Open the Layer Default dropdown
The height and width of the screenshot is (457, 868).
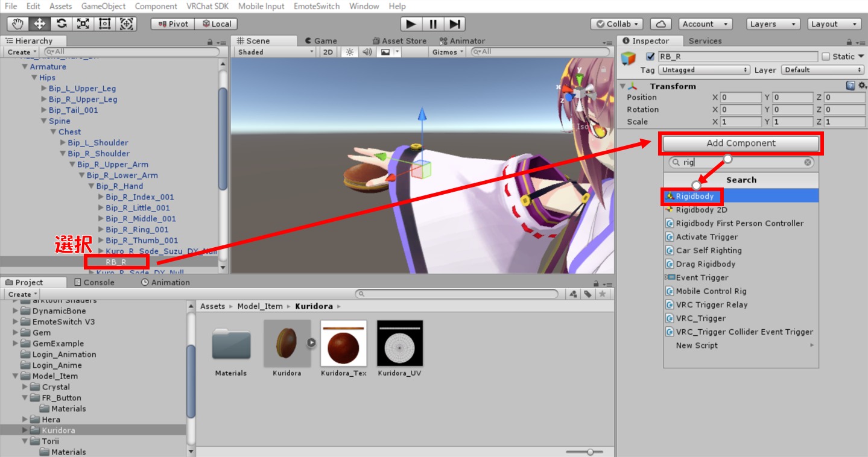(822, 70)
